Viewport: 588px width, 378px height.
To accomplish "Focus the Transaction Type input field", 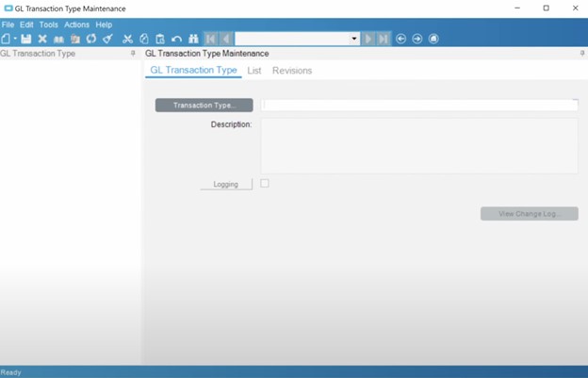I will pos(419,106).
